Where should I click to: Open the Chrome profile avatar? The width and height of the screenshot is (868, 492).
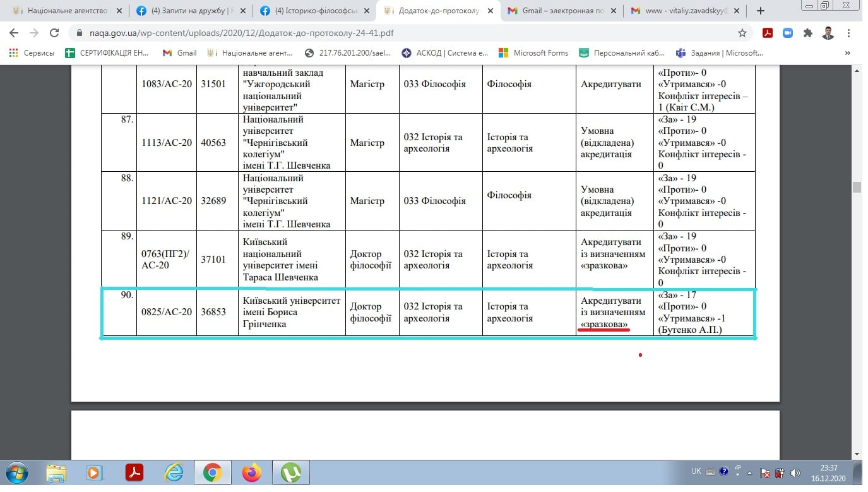828,33
